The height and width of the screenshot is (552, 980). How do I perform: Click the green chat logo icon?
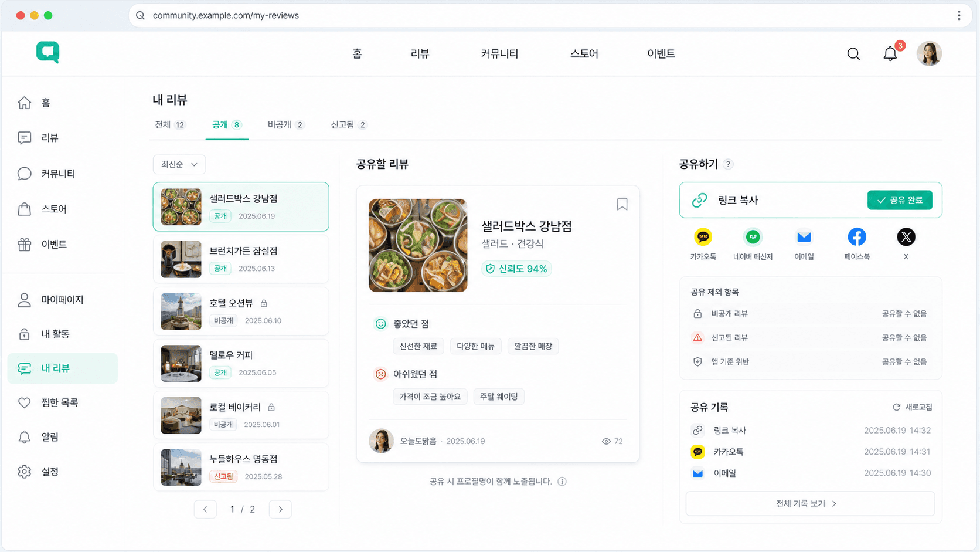[x=47, y=52]
